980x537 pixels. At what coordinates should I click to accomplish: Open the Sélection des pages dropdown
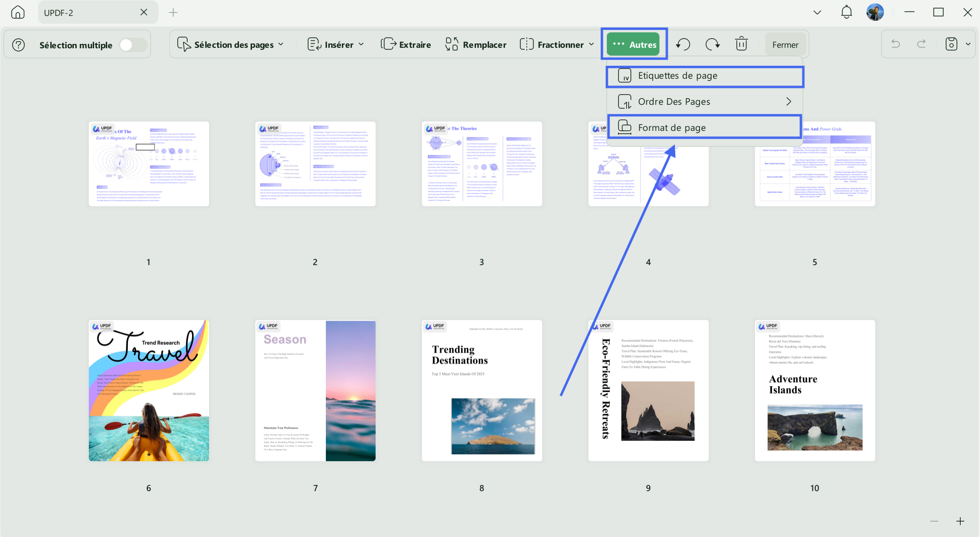[x=230, y=45]
